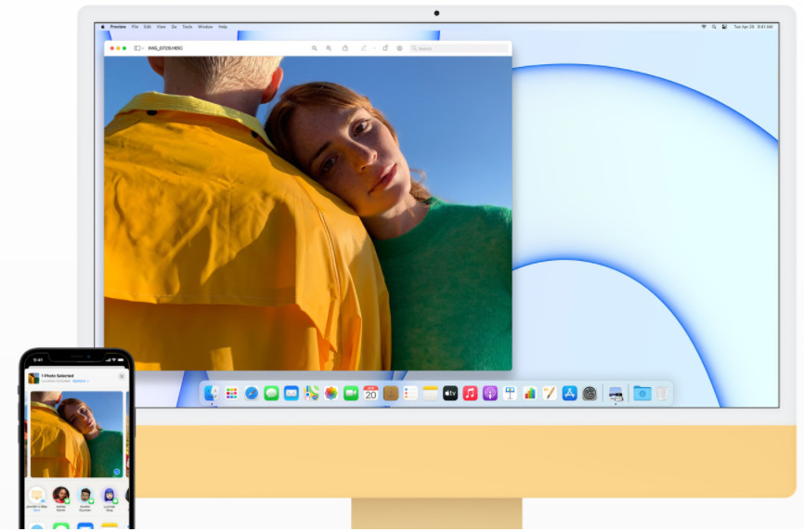The width and height of the screenshot is (804, 532).
Task: Select the Mac AirDrop target on iPhone
Action: [37, 496]
